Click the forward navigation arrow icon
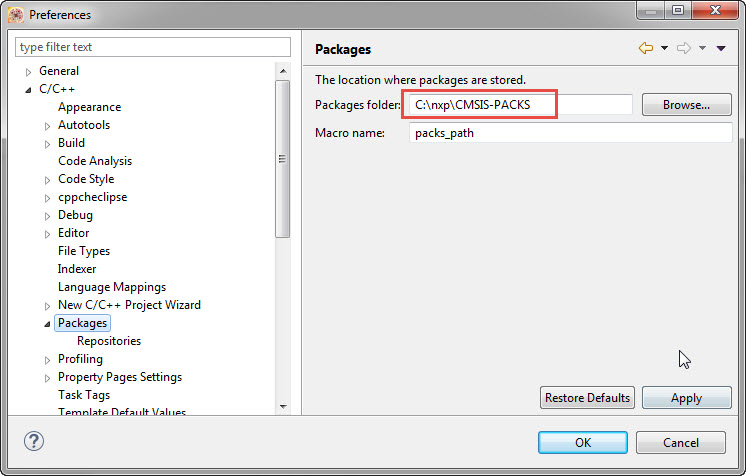The image size is (746, 476). pos(684,48)
